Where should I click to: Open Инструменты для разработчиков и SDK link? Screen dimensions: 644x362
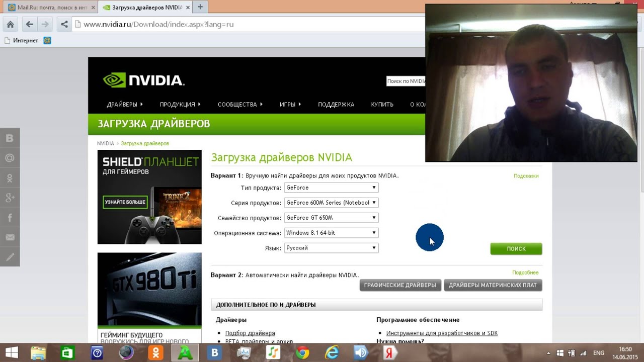pos(442,333)
